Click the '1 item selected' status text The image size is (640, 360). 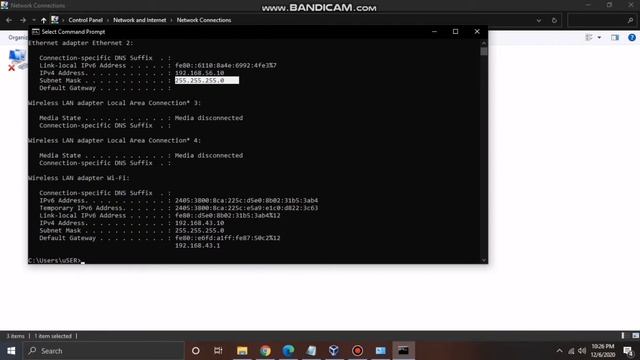(x=53, y=336)
